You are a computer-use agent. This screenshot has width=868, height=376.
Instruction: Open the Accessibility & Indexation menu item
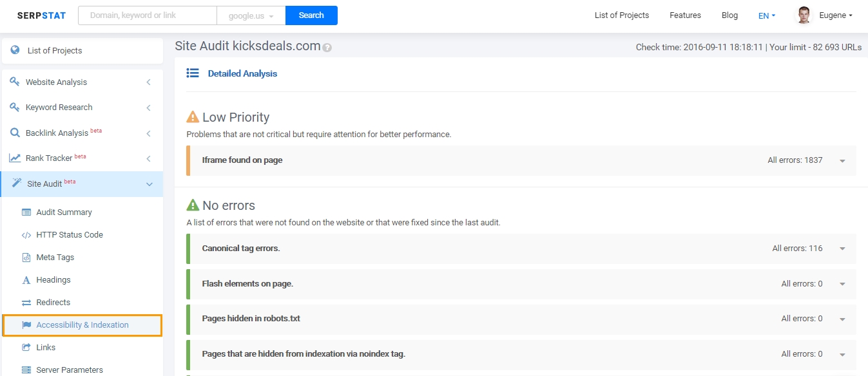[82, 325]
